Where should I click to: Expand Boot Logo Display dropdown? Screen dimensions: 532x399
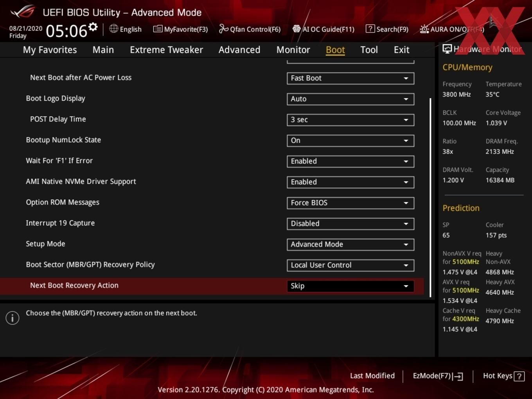click(x=350, y=99)
